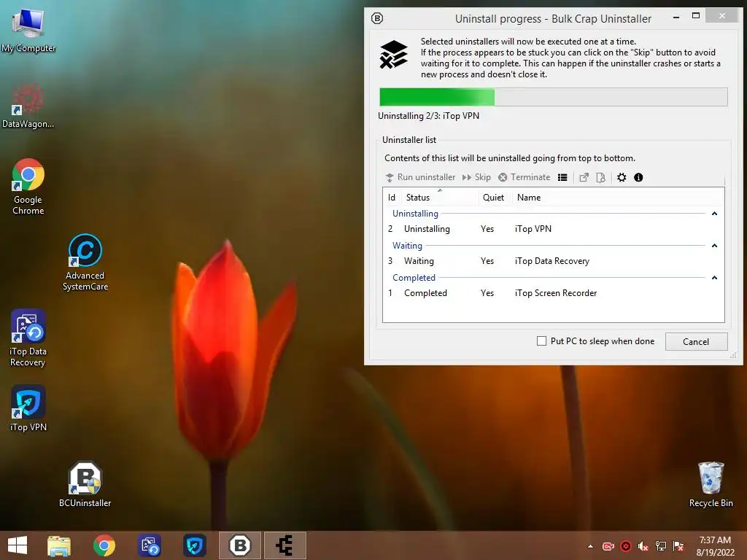Select the iTop Screen Recorder completed row
The width and height of the screenshot is (747, 560).
tap(553, 293)
